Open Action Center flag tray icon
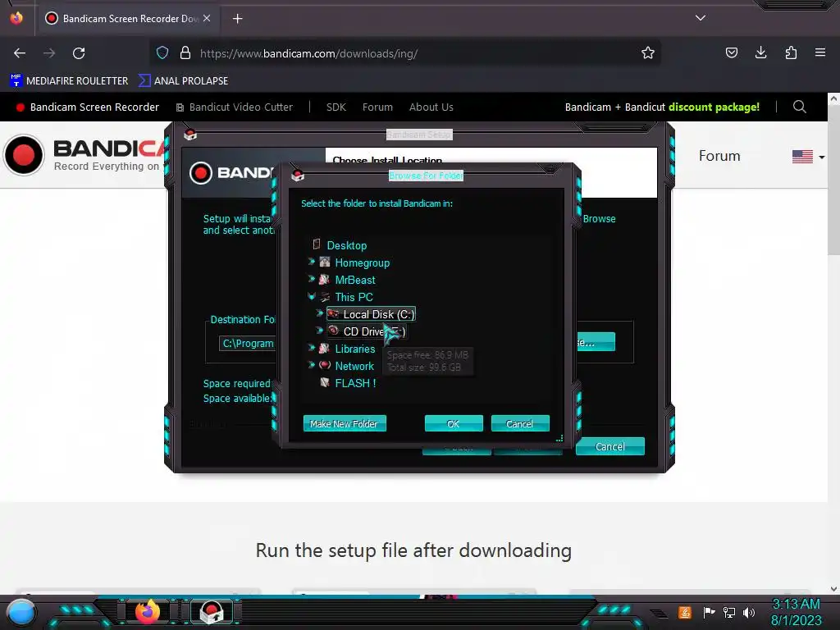The height and width of the screenshot is (630, 840). click(709, 612)
